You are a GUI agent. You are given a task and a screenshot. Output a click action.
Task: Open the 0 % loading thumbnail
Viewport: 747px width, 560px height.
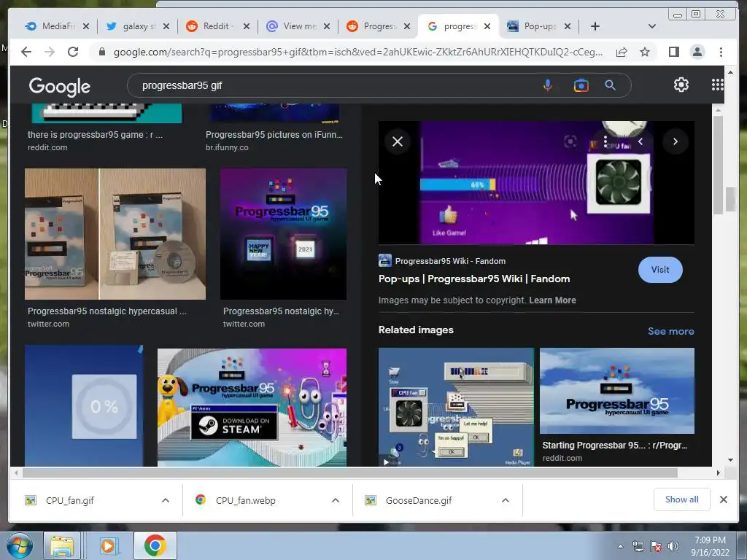pos(84,406)
